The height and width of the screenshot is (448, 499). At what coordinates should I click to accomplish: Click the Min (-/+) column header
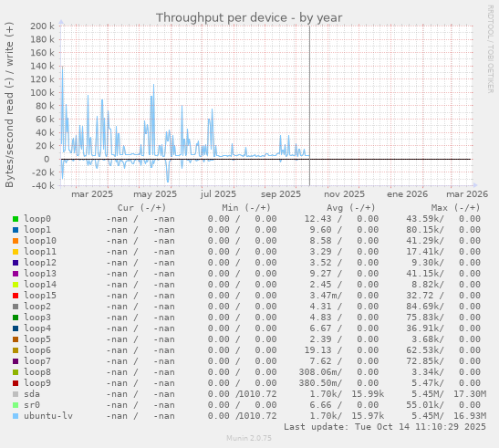(246, 208)
